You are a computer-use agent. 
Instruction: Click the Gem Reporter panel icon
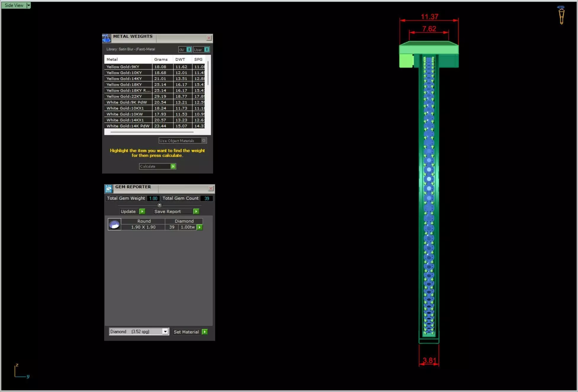pos(109,189)
